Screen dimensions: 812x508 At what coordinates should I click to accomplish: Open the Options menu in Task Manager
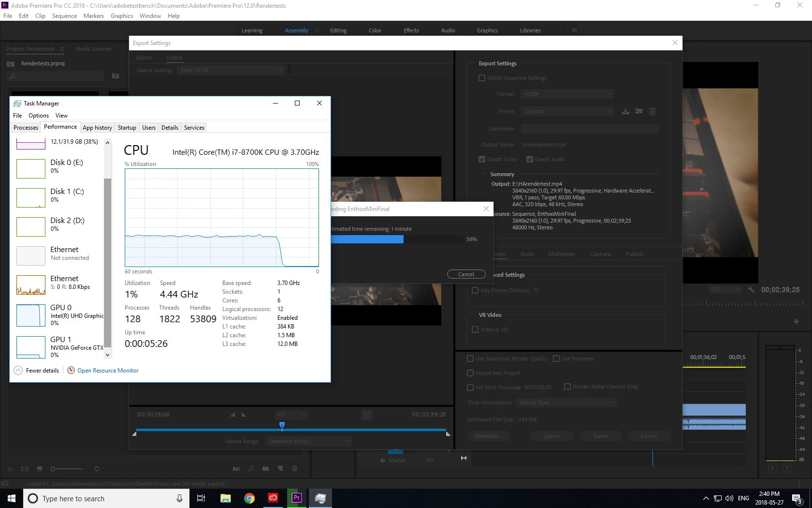click(x=39, y=116)
